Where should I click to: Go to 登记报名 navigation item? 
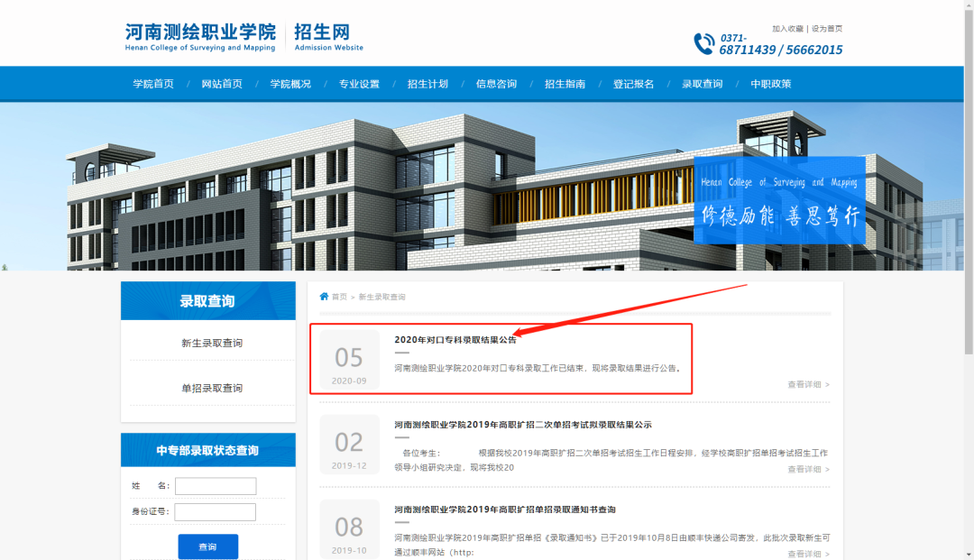click(634, 84)
